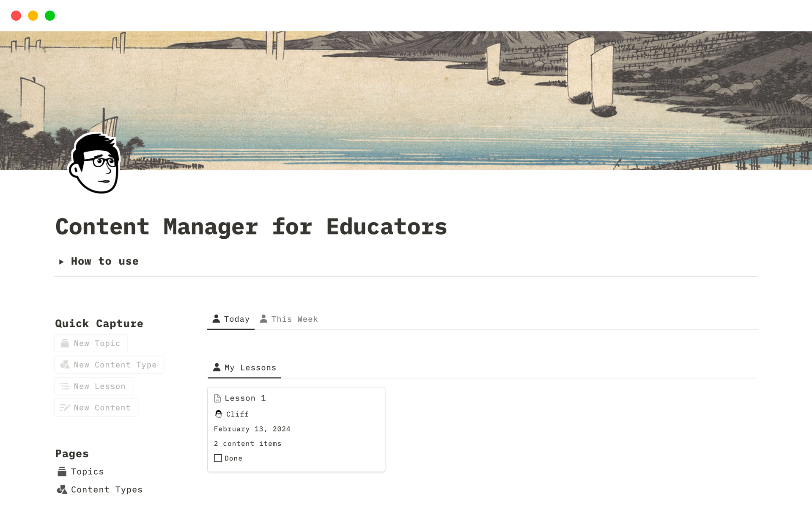This screenshot has width=812, height=508.
Task: Expand the Pages section in sidebar
Action: pyautogui.click(x=71, y=453)
